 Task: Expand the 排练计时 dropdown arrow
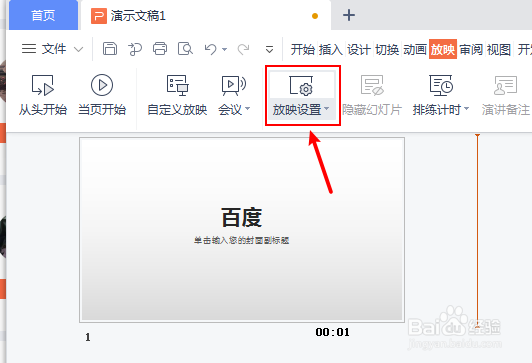466,109
